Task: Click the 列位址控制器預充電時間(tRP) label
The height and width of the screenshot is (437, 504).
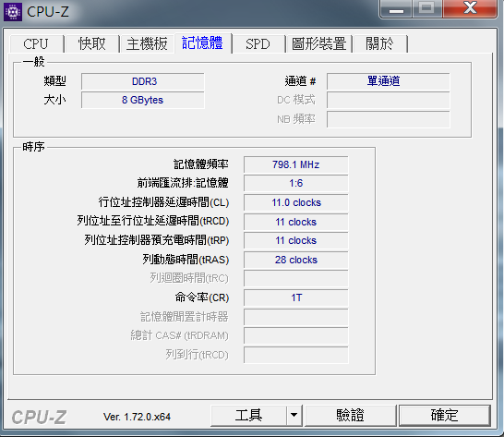Action: pos(157,240)
